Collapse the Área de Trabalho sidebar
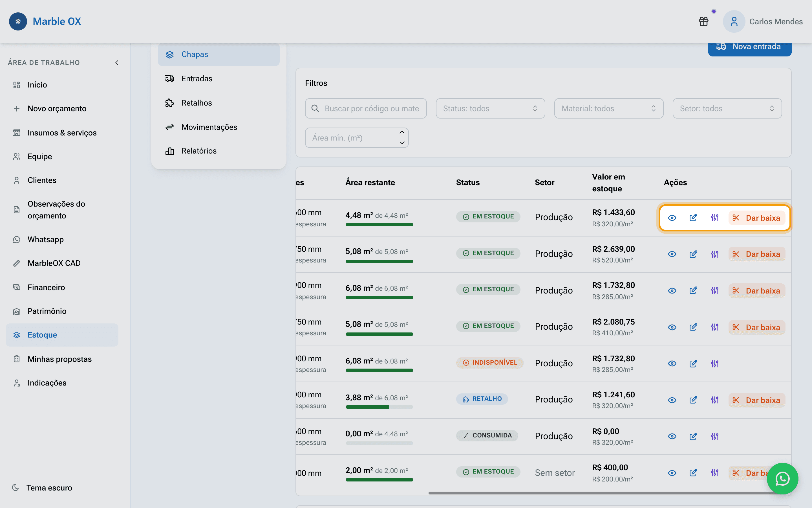Screen dimensions: 812x508 pos(117,62)
